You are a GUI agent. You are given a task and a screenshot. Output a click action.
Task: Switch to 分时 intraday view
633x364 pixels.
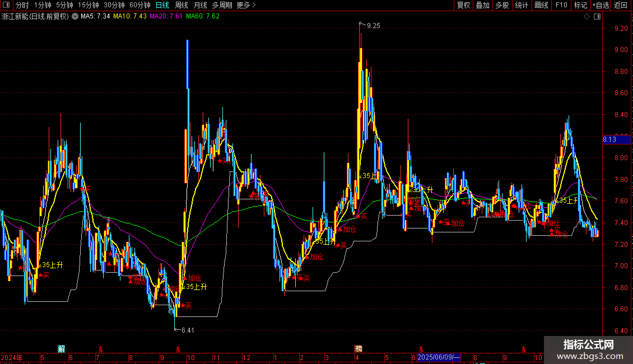22,5
